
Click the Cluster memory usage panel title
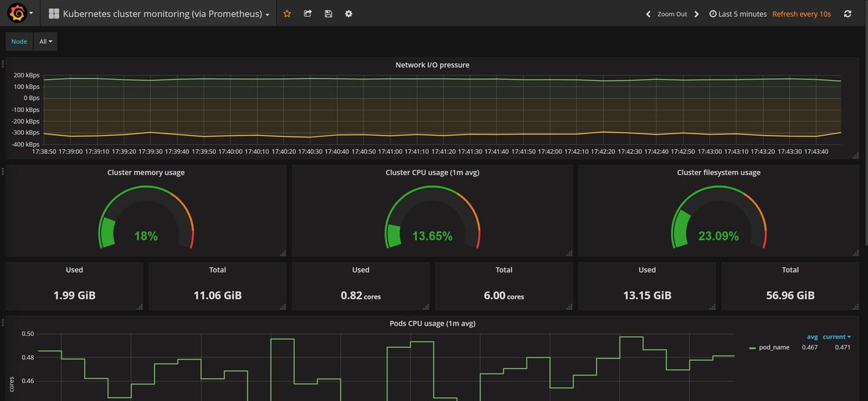click(146, 172)
